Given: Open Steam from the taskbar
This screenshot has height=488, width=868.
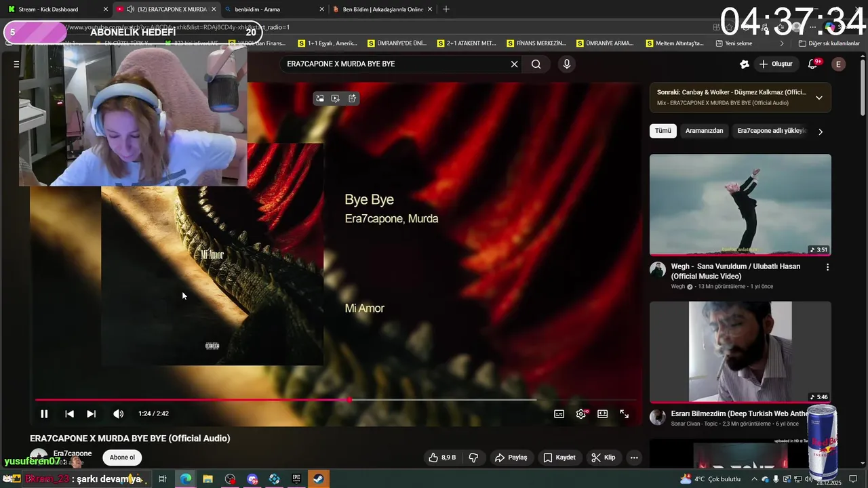Looking at the screenshot, I should [x=318, y=479].
